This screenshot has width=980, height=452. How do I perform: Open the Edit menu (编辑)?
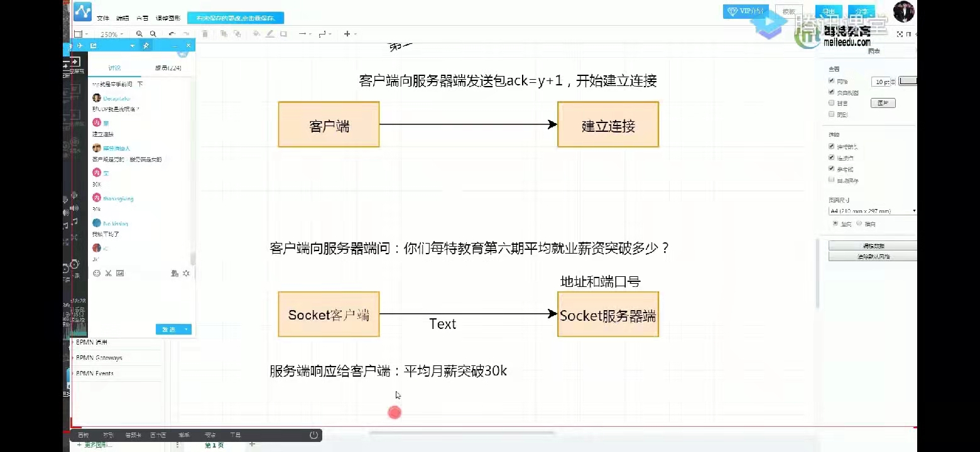coord(122,18)
